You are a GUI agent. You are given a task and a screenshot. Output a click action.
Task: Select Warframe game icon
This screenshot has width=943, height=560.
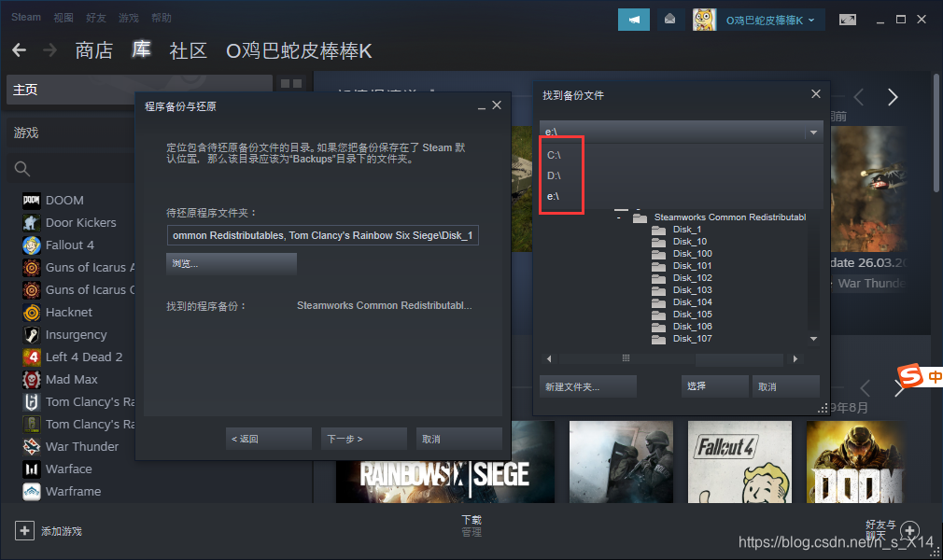point(31,492)
